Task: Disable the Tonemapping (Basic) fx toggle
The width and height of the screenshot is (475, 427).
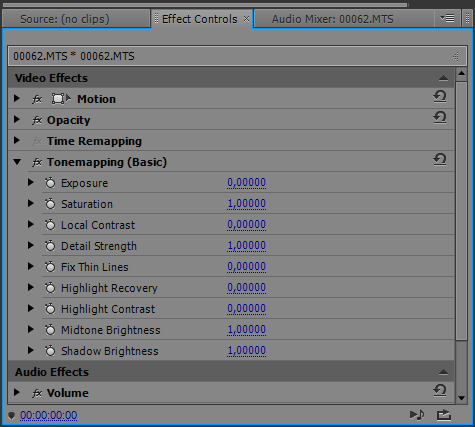Action: click(x=37, y=162)
